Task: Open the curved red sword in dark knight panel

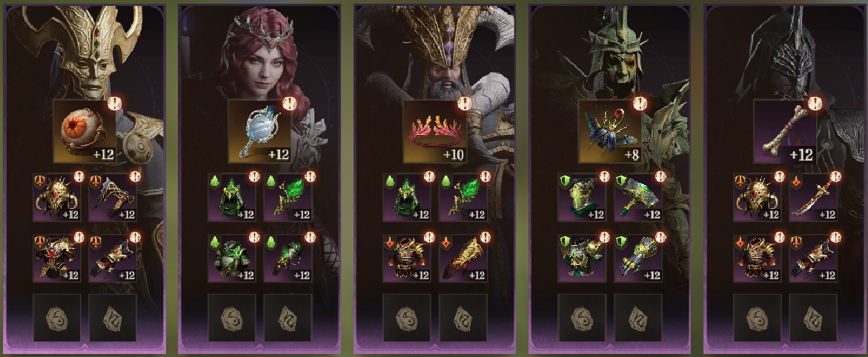Action: [x=813, y=198]
